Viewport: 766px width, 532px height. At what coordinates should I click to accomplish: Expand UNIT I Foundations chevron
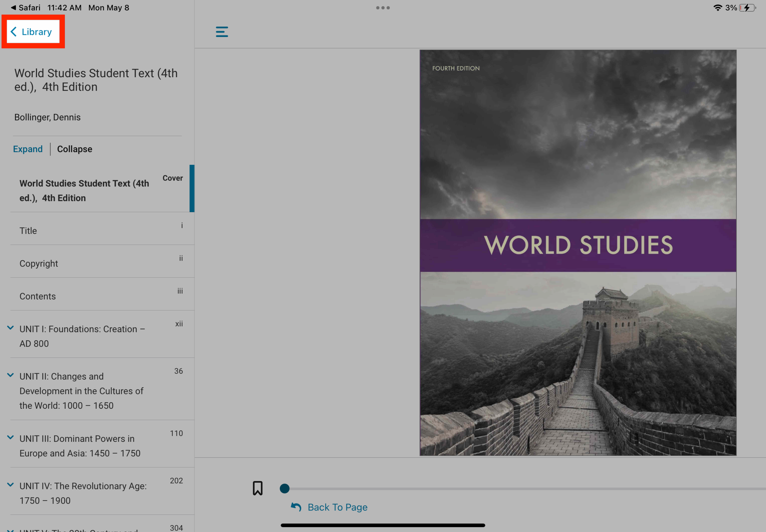coord(10,328)
